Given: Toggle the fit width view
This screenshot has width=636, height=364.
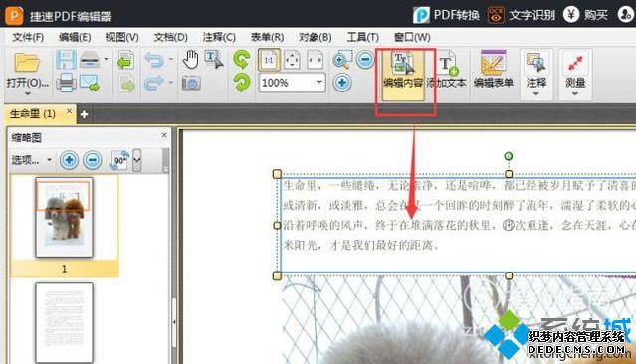Looking at the screenshot, I should tap(316, 60).
